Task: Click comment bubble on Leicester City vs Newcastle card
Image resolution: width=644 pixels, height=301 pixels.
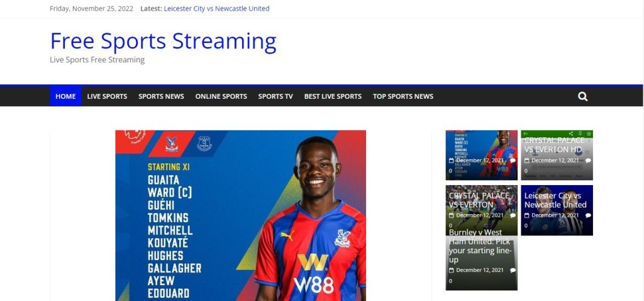Action: tap(588, 215)
